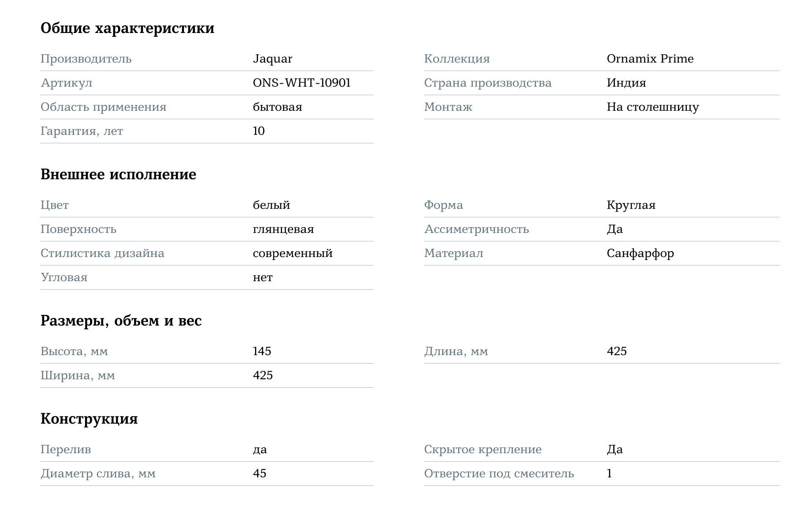Click the Размеры, объем и вес heading
812x523 pixels.
121,321
